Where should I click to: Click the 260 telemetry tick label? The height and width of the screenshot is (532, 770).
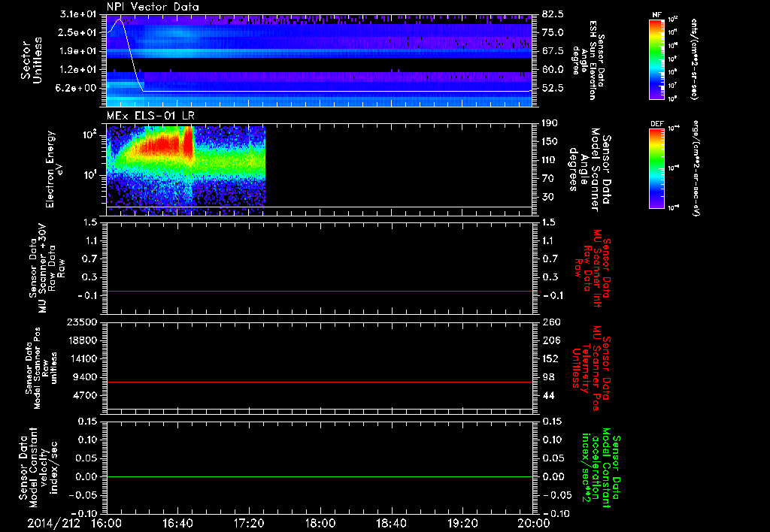pyautogui.click(x=551, y=322)
